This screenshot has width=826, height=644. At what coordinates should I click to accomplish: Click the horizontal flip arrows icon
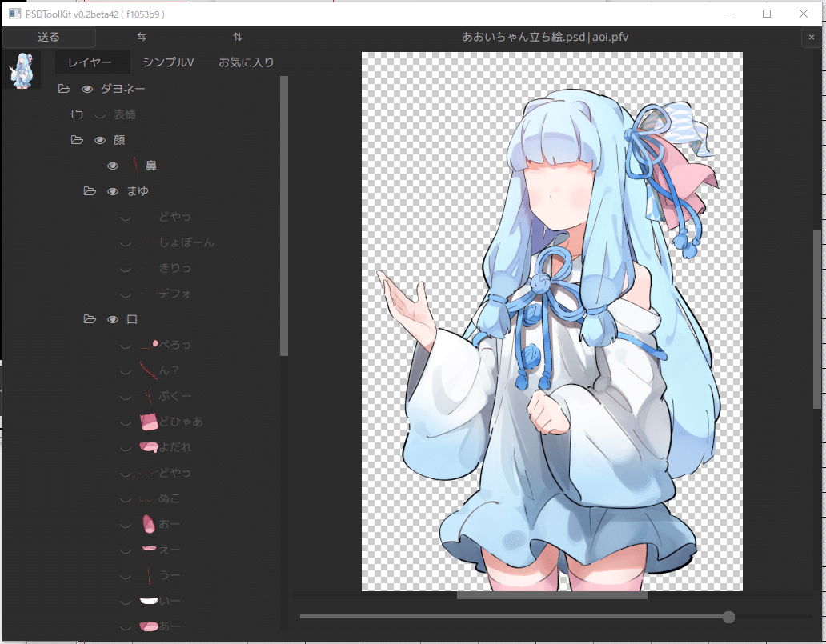click(142, 37)
